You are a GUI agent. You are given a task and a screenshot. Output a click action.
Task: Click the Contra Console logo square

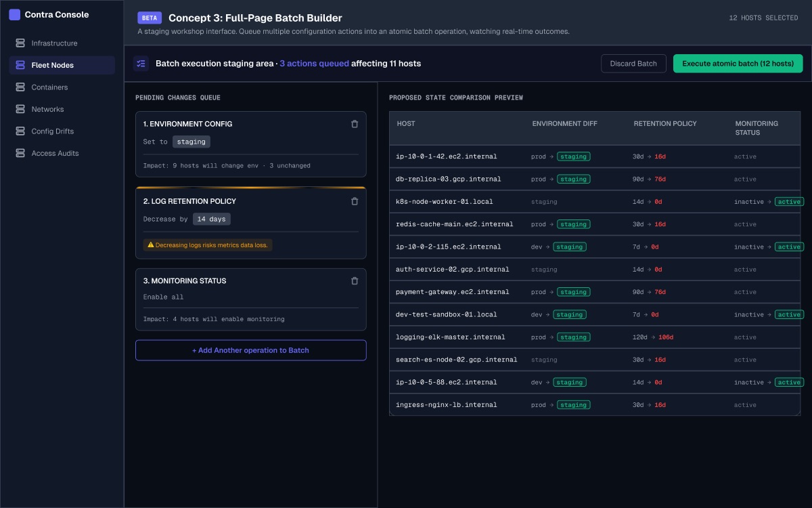coord(14,14)
